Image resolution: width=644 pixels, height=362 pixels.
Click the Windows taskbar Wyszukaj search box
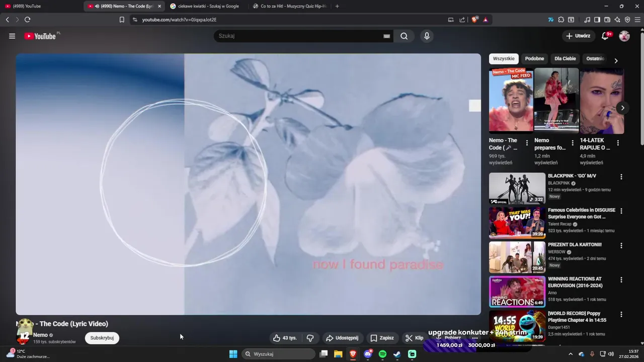pos(279,354)
